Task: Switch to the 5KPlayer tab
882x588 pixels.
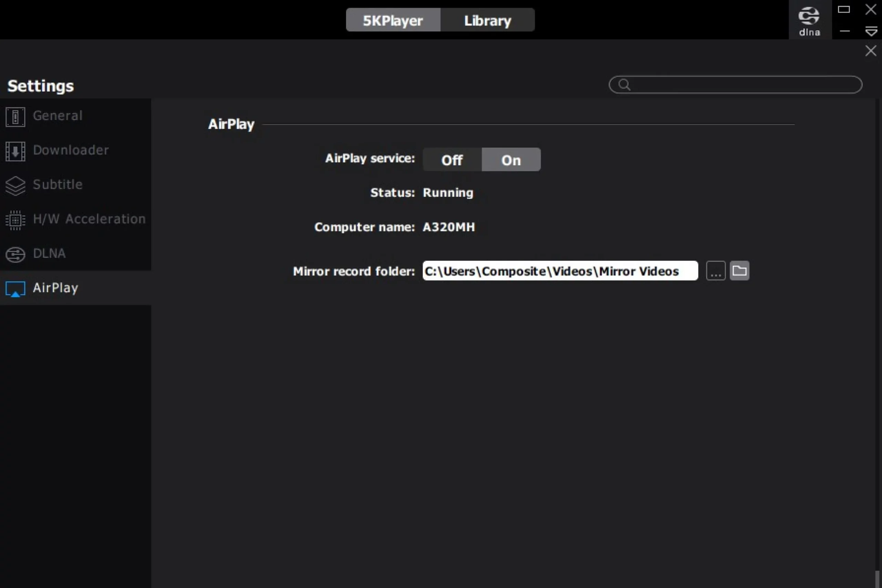Action: pos(393,20)
